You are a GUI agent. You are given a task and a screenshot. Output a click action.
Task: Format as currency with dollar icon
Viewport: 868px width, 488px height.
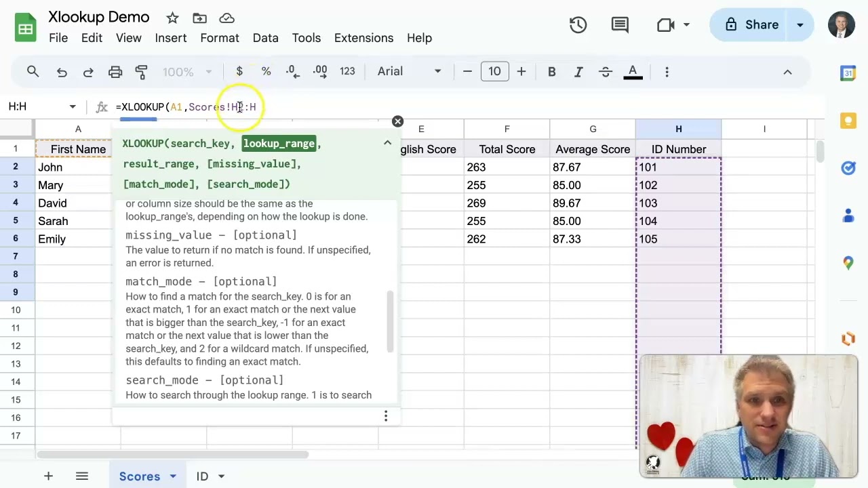(x=239, y=71)
